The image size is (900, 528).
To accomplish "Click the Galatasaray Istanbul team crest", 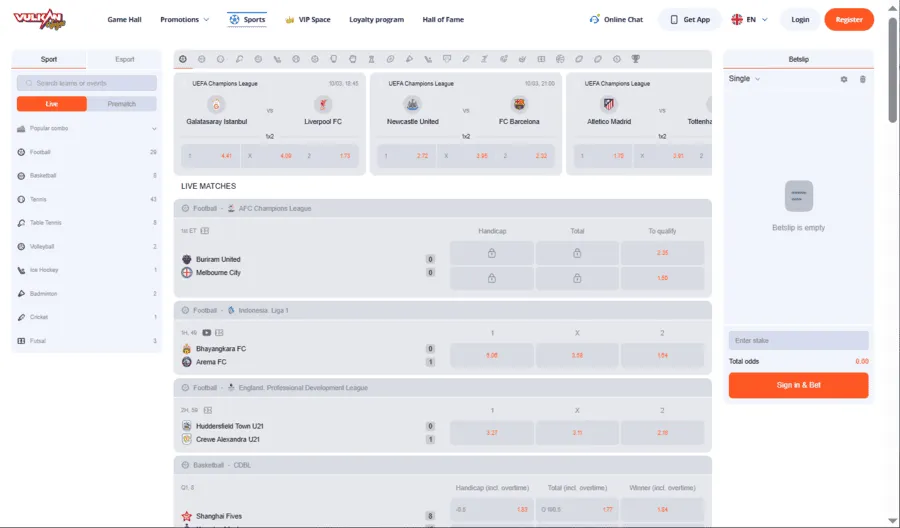I will [x=216, y=104].
